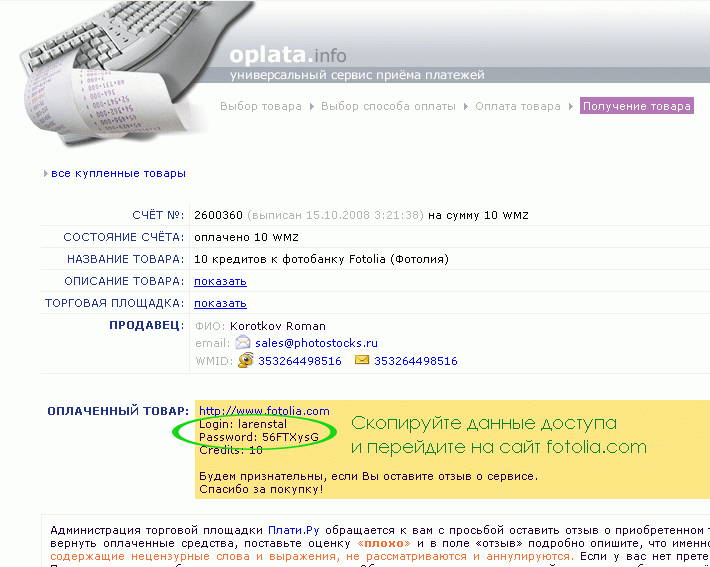Select the 'Выбор товара' step
The image size is (710, 567).
pyautogui.click(x=261, y=106)
